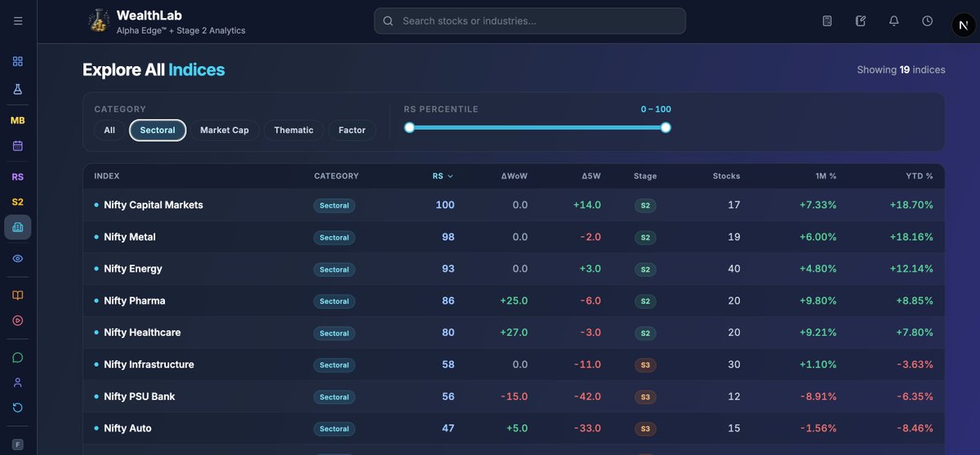The width and height of the screenshot is (980, 455).
Task: Click the S3 stage badge for Nifty Auto
Action: pos(645,429)
